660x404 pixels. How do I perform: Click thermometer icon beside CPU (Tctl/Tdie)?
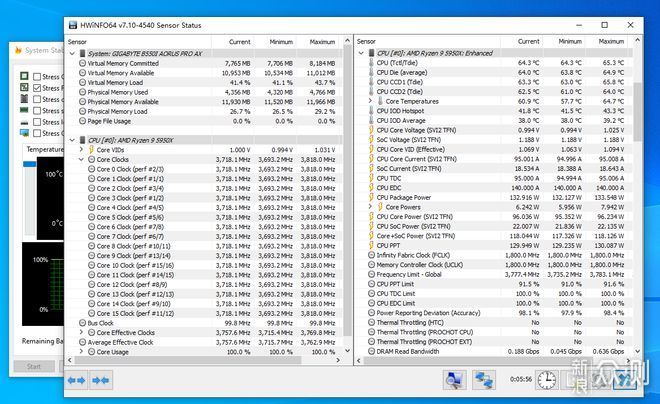point(371,63)
